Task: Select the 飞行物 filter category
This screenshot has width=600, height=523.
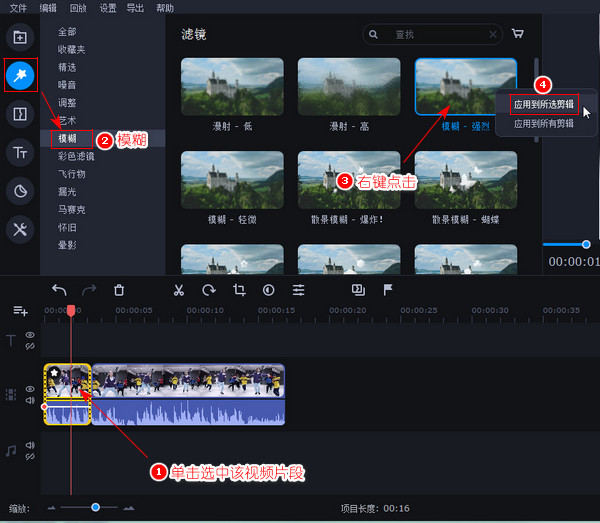Action: point(71,174)
